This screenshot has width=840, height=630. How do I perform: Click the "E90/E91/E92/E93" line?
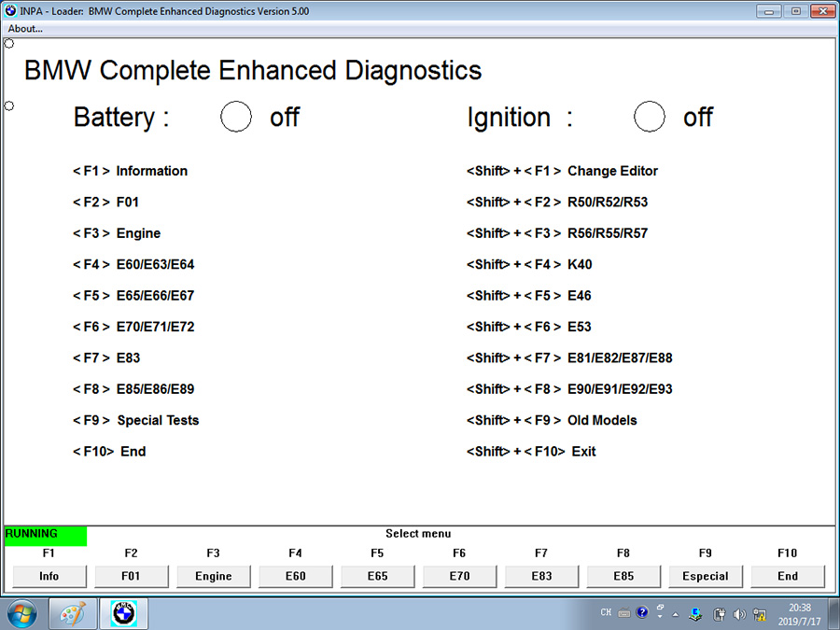569,389
